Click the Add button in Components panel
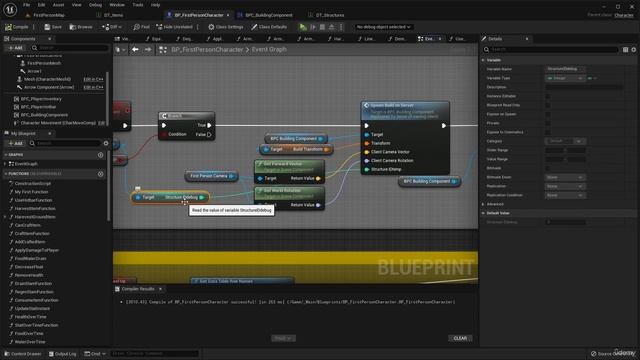The image size is (640, 360). (x=16, y=48)
